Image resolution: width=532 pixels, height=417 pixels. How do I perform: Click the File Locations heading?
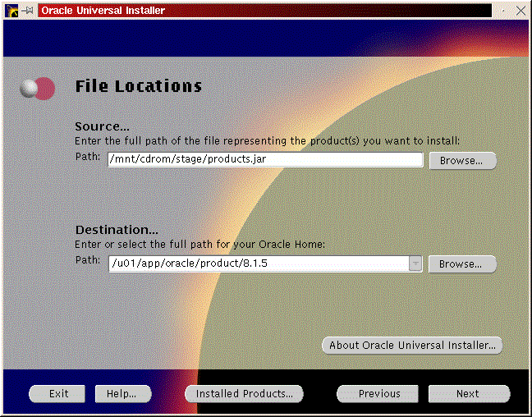pos(138,86)
